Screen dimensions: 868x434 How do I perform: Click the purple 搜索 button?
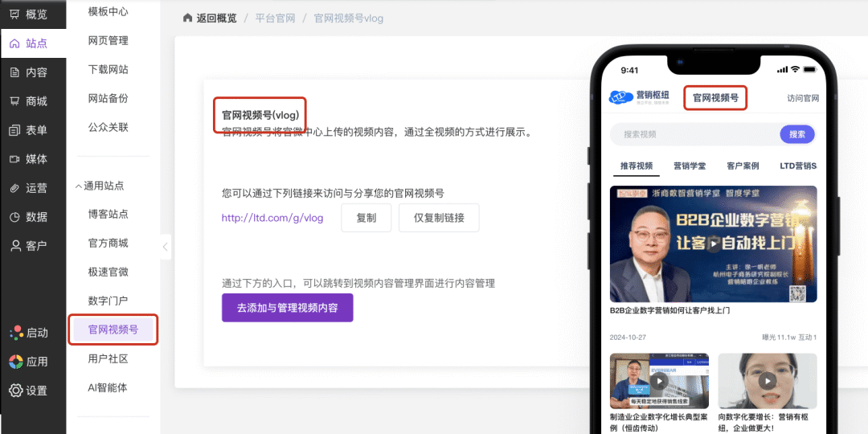point(797,134)
